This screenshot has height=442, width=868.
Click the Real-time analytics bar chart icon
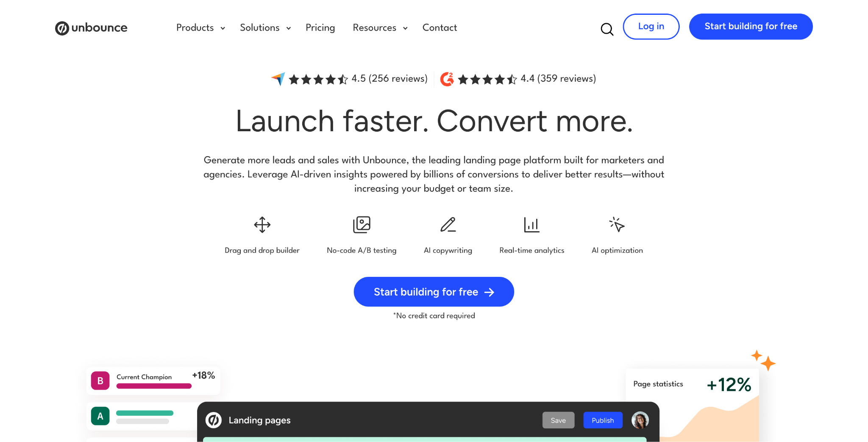tap(531, 225)
